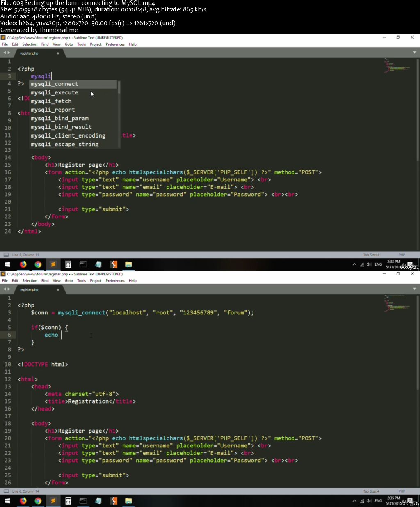Viewport: 420px width, 507px height.
Task: Open Command Prompt from upper taskbar
Action: tap(83, 264)
